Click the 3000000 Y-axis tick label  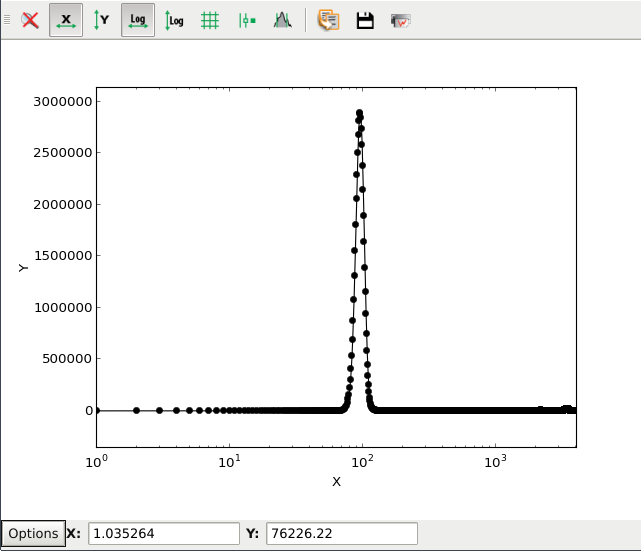(x=62, y=102)
